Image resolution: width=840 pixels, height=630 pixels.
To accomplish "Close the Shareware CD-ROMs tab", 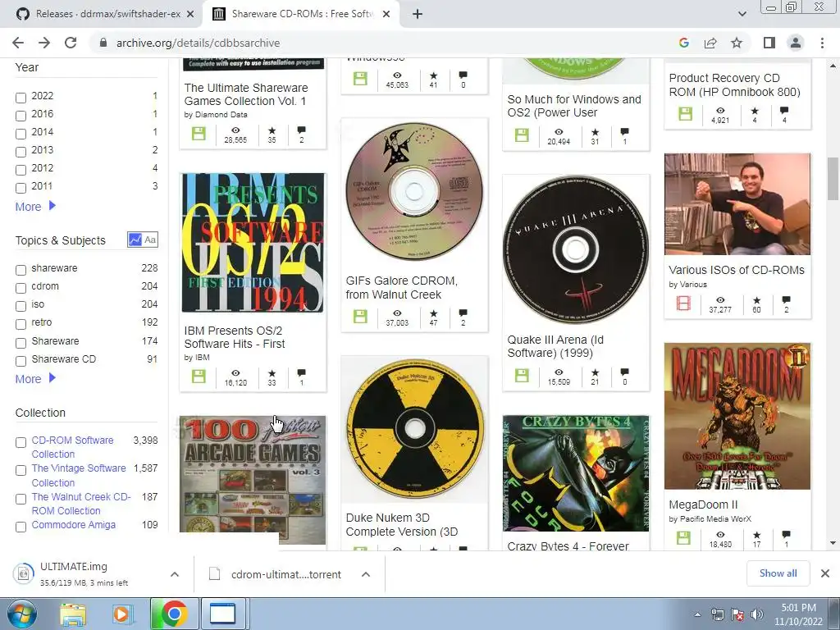I will (386, 15).
